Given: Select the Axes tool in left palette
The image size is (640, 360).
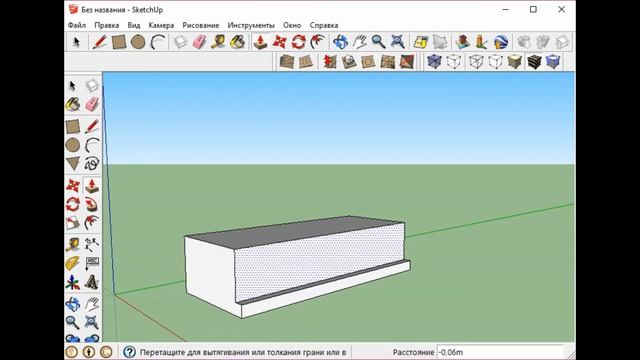Looking at the screenshot, I should click(x=73, y=282).
